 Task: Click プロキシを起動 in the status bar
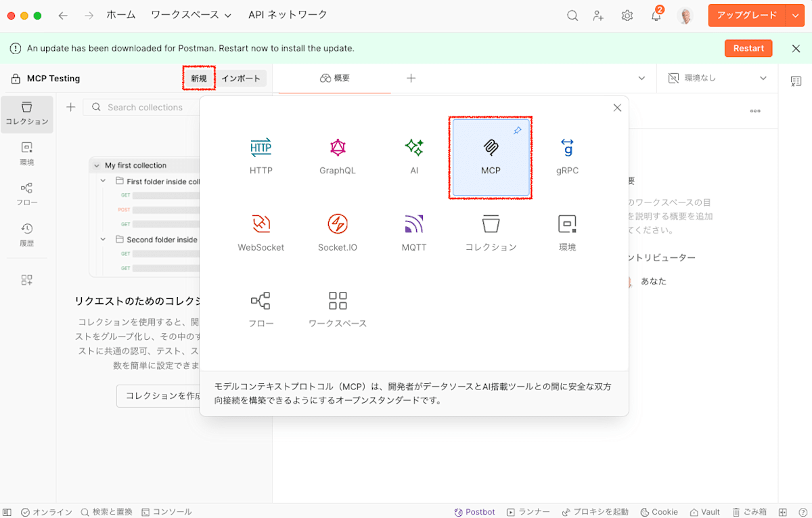[x=595, y=512]
